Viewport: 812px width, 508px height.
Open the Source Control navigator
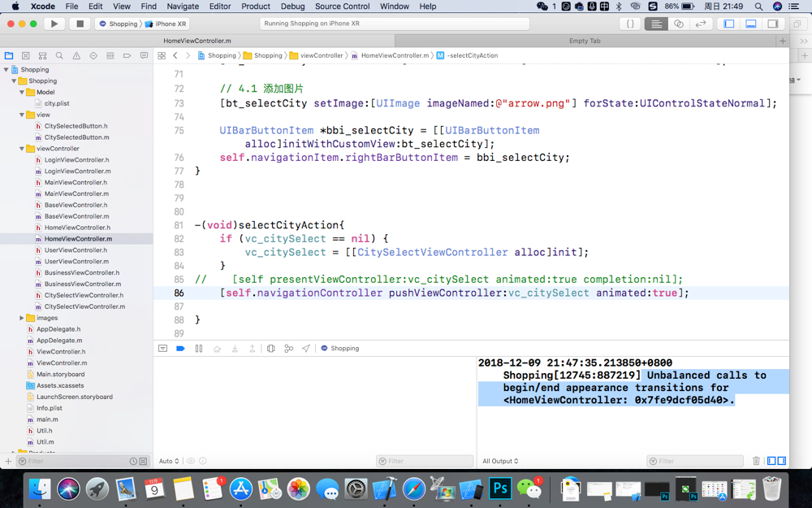coord(25,55)
